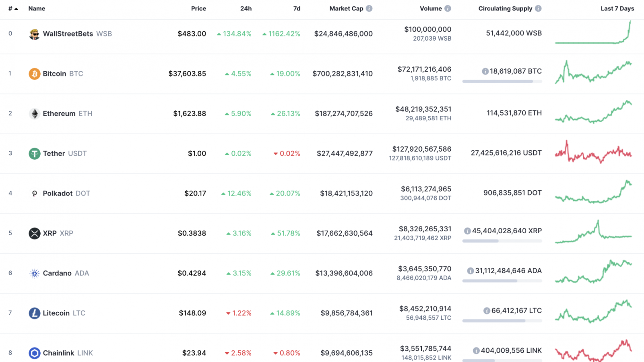
Task: Open the Volume info icon
Action: [448, 8]
